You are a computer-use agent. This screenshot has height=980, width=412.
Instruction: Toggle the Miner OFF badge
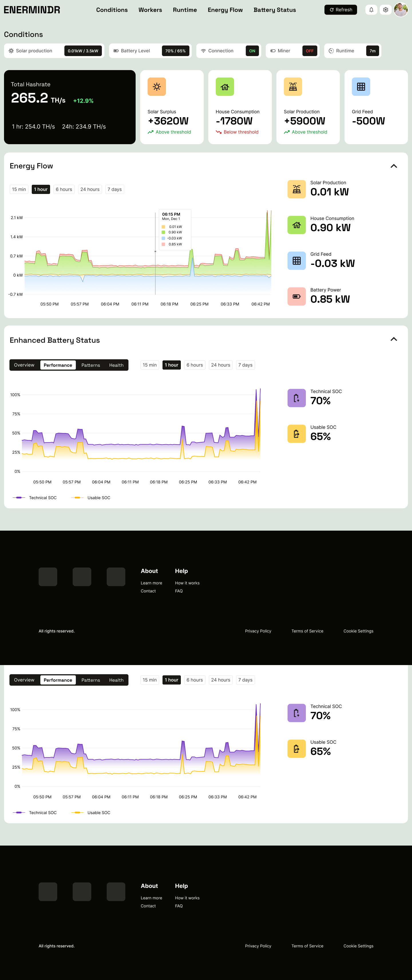[310, 51]
